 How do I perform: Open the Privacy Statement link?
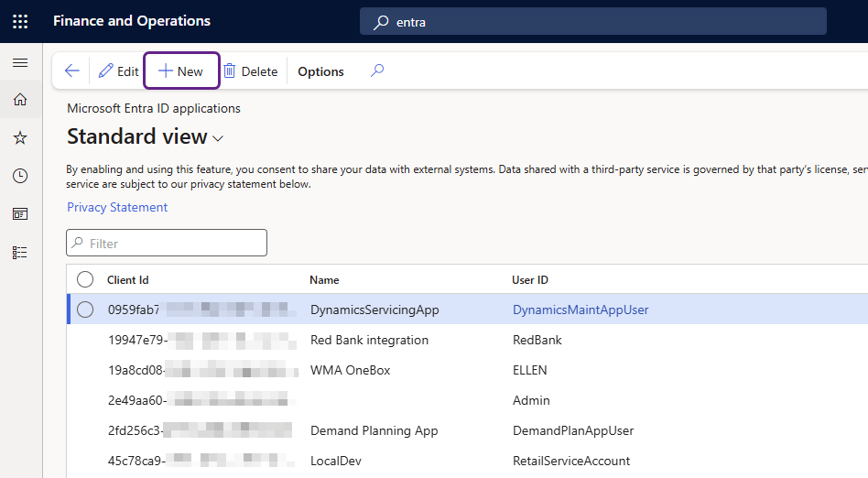point(117,207)
